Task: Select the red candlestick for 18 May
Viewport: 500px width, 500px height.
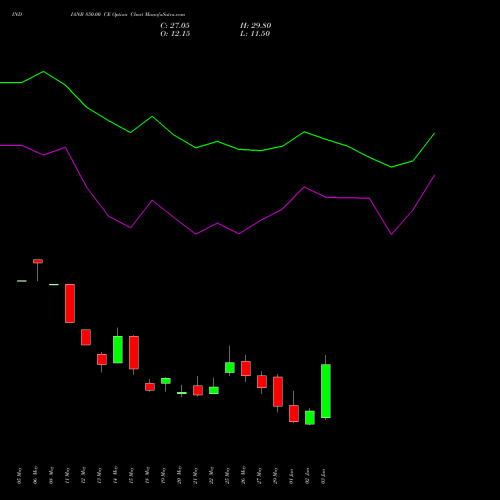Action: [150, 387]
